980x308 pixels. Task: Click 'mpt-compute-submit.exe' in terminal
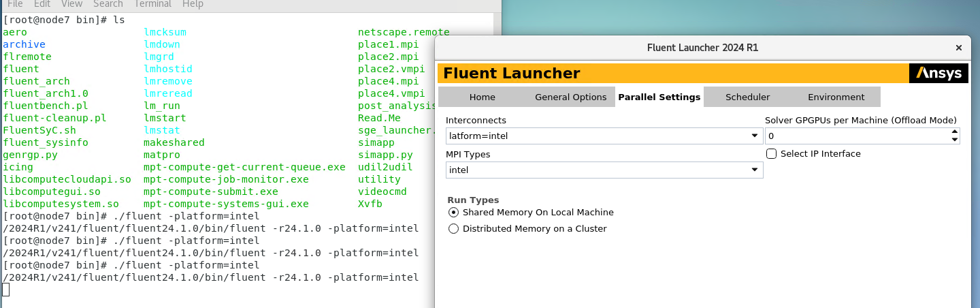211,191
